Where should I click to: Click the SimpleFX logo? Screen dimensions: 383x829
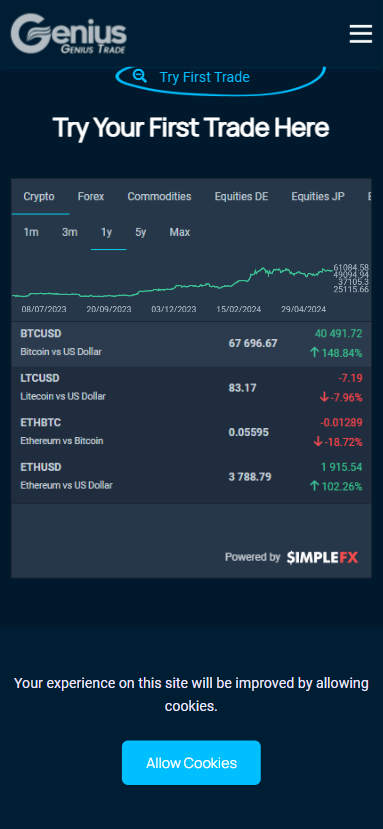coord(322,557)
